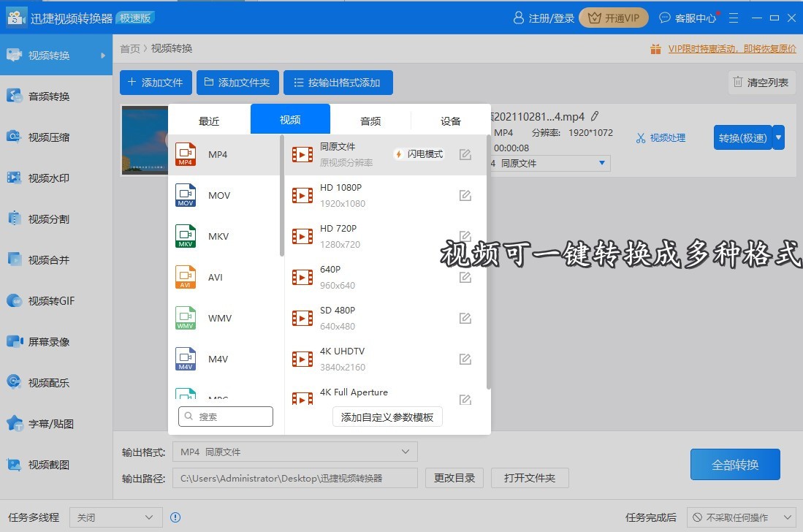
Task: Click 开通VIP button
Action: coord(614,18)
